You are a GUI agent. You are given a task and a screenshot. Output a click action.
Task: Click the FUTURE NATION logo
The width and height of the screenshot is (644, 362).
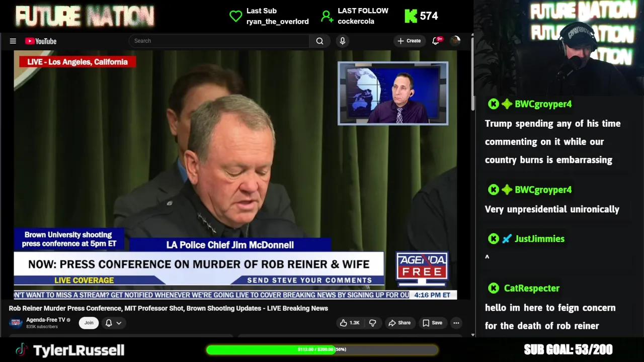point(85,17)
